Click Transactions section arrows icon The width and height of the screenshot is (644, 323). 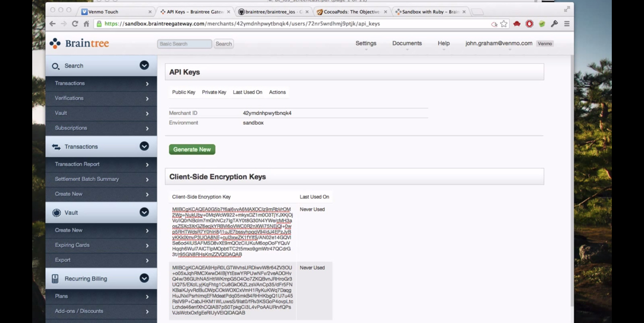tap(56, 147)
